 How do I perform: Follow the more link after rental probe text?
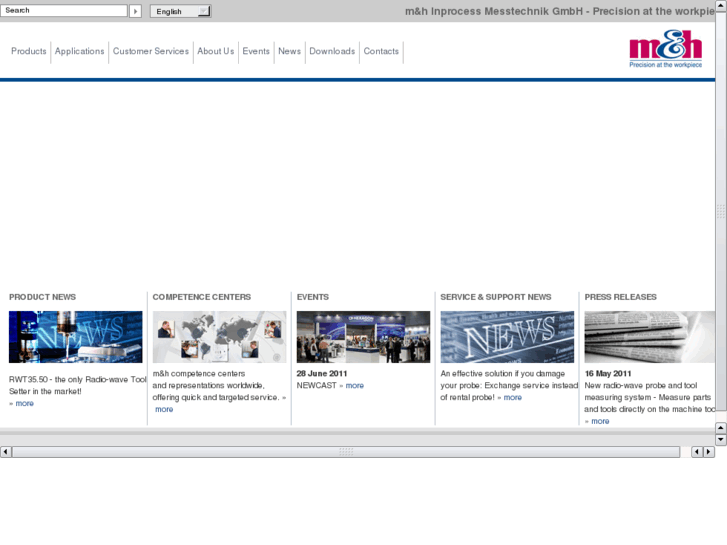pos(513,398)
